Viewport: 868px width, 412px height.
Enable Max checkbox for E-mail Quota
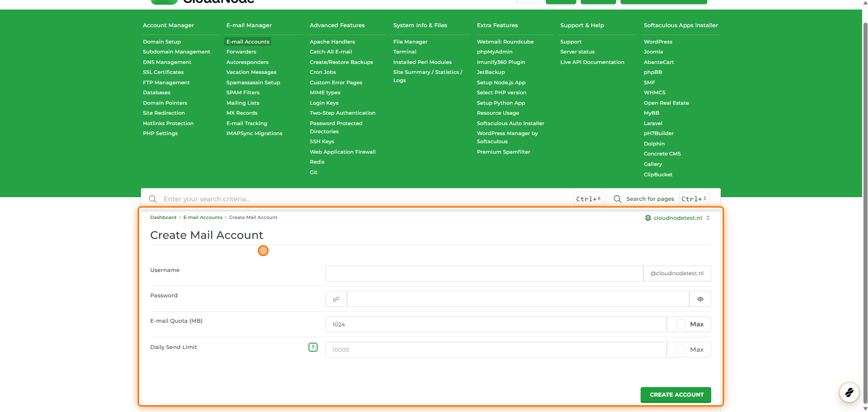(x=680, y=324)
